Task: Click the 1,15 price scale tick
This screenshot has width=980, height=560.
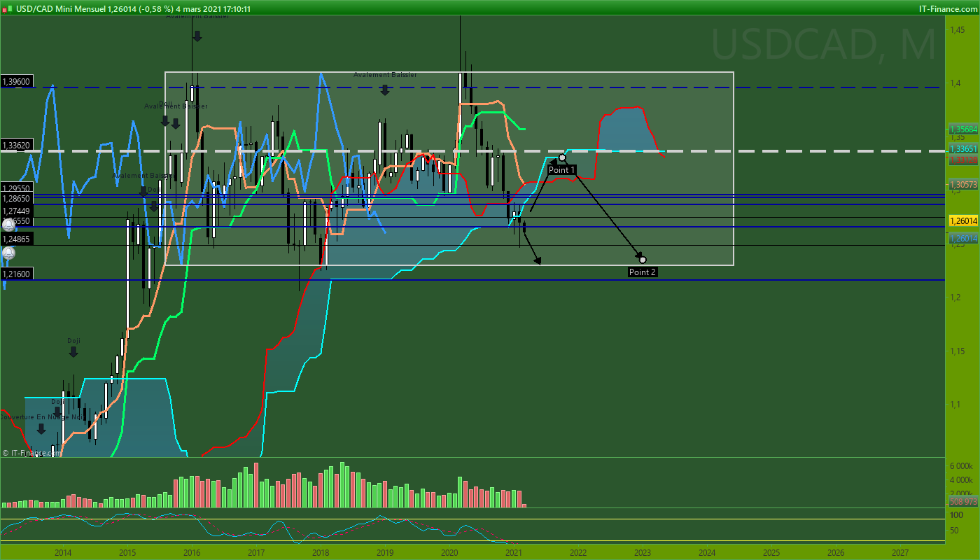Action: click(957, 351)
